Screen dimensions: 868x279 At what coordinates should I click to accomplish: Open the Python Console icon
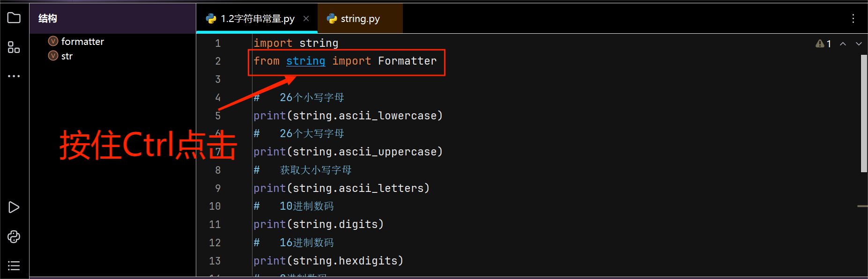click(14, 236)
